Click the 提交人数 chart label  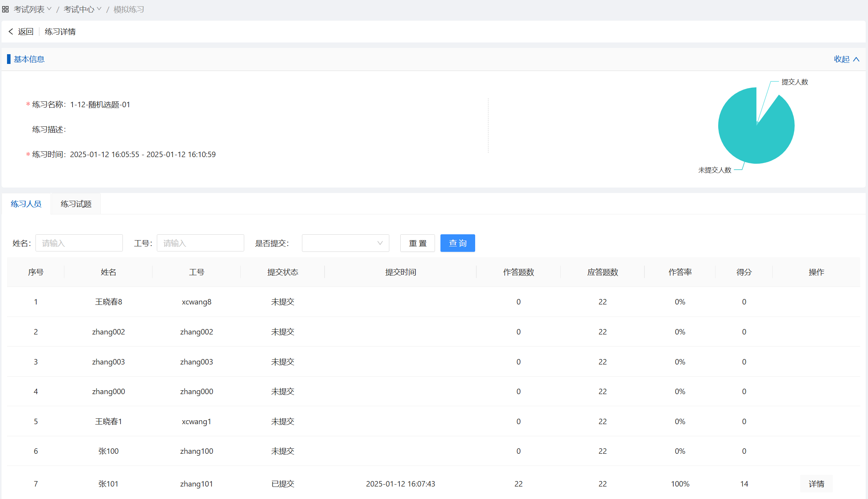tap(795, 82)
